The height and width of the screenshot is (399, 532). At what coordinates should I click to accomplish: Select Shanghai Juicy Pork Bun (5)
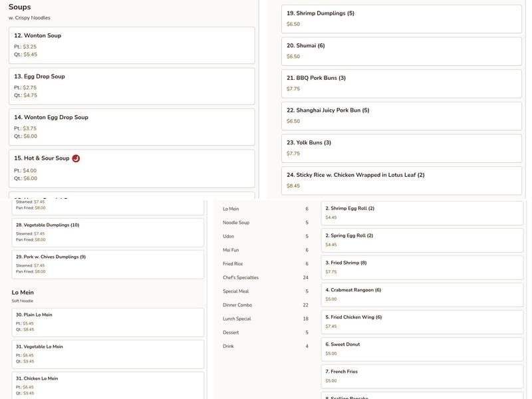[401, 115]
